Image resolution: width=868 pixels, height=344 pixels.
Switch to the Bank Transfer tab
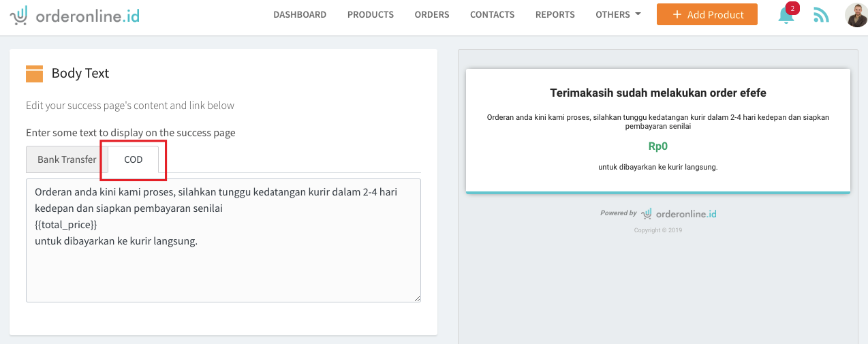point(67,159)
